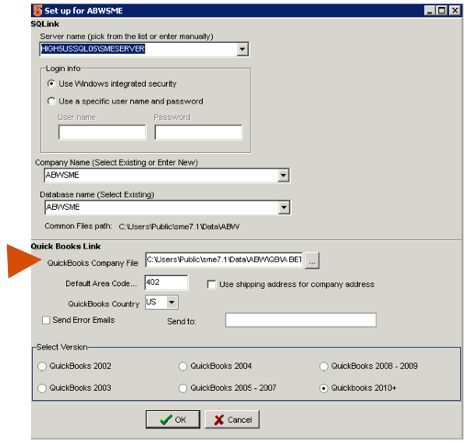Open the Server name dropdown arrow

243,49
